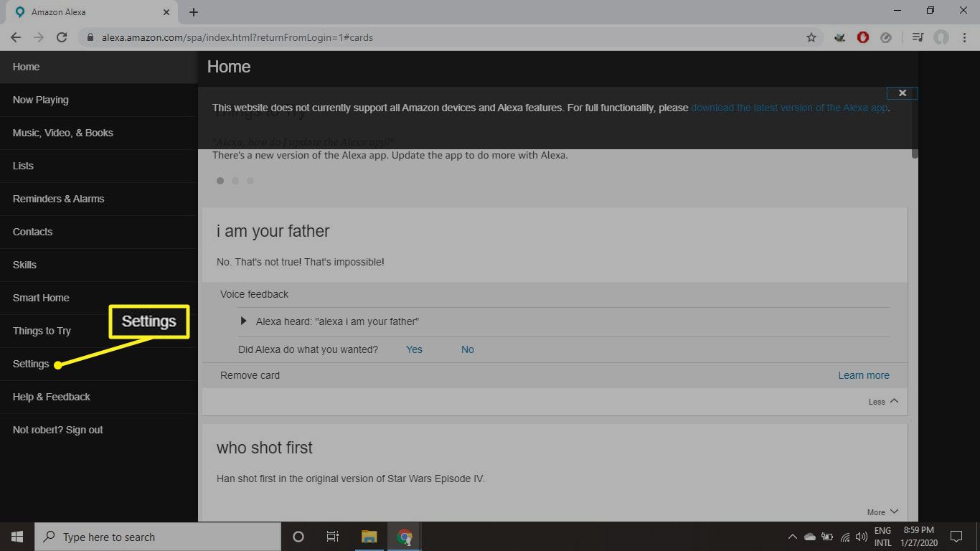This screenshot has height=551, width=980.
Task: Click the address bar URL field
Action: click(x=451, y=37)
